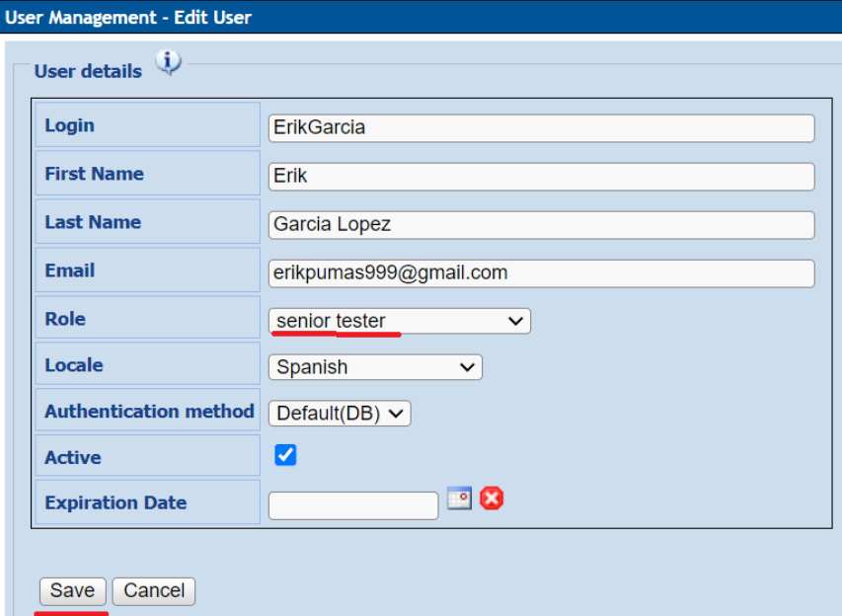The height and width of the screenshot is (616, 842).
Task: Click into the First Name text box
Action: coord(541,177)
